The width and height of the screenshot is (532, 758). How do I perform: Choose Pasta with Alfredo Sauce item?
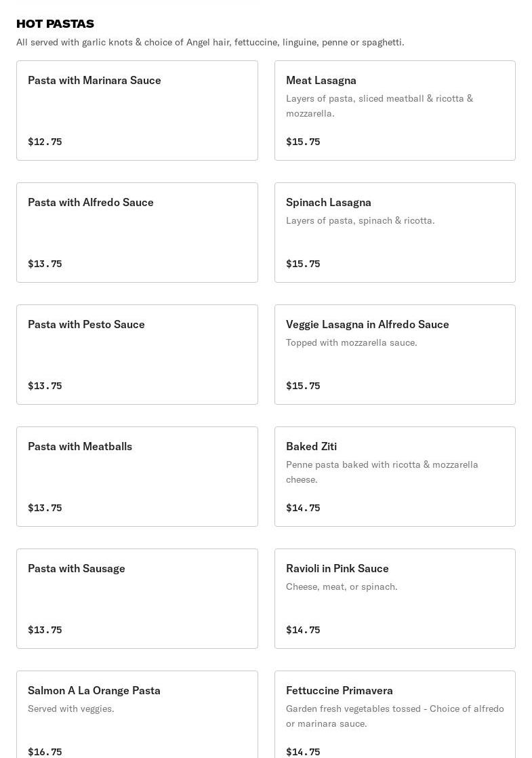pos(137,233)
